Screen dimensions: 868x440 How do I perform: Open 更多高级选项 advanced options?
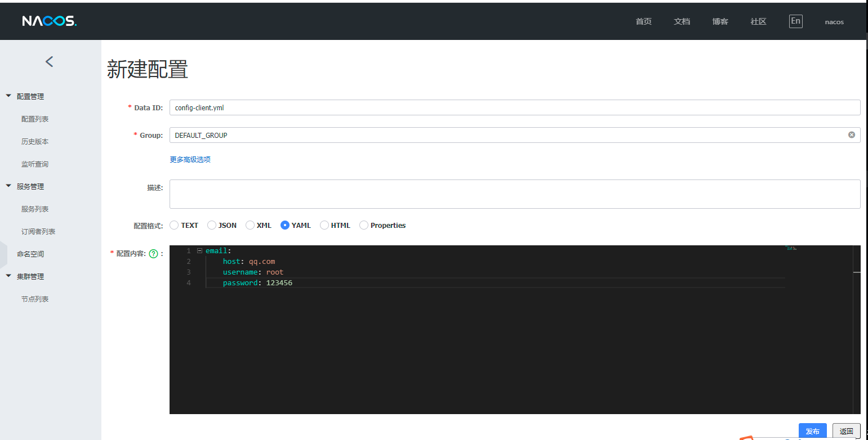pyautogui.click(x=190, y=159)
